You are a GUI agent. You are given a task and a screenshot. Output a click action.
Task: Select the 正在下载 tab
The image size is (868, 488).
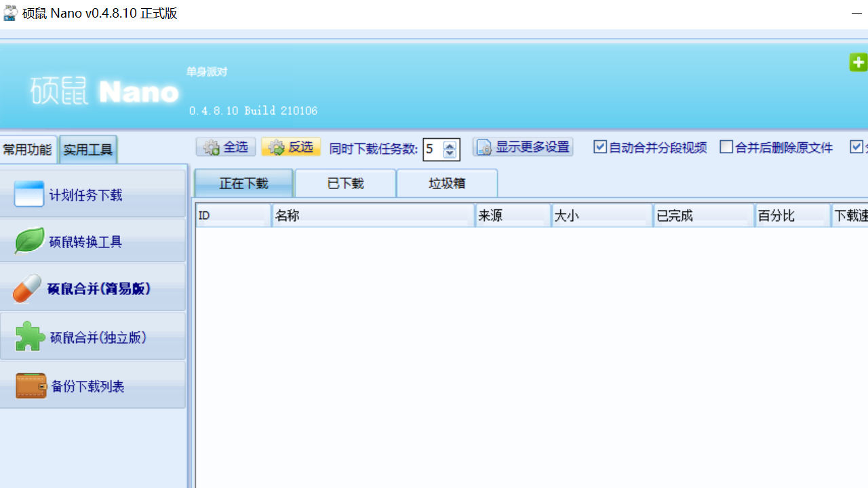[243, 183]
